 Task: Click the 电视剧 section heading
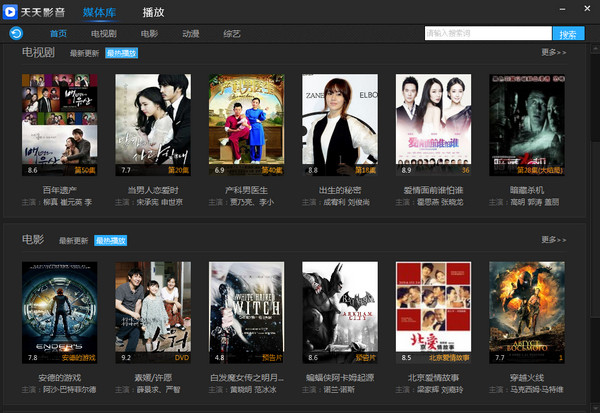pos(38,52)
